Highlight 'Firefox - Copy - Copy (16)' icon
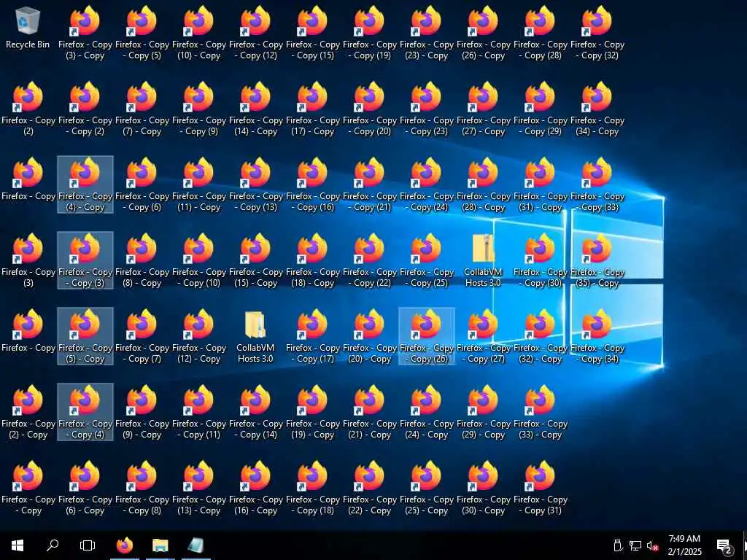 (x=312, y=184)
